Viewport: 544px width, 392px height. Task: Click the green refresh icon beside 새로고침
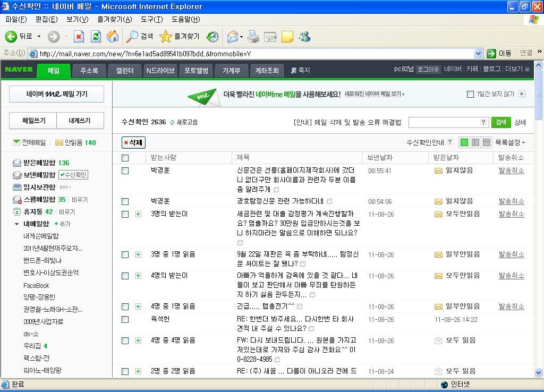coord(173,122)
